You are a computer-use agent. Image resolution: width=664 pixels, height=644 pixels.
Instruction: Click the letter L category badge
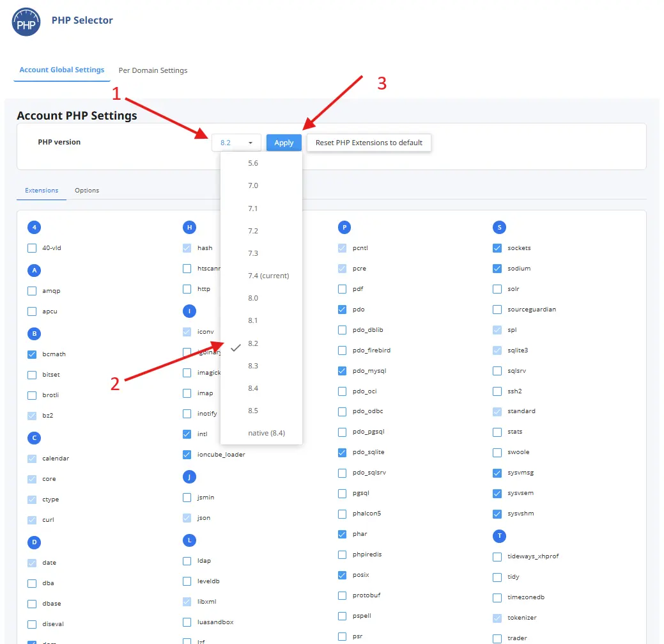click(189, 540)
